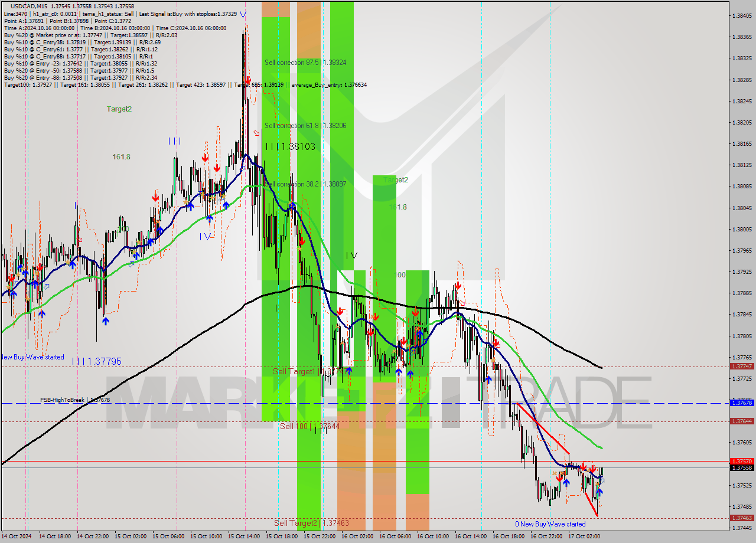Click the '16 Oct 22:00' time axis label
The height and width of the screenshot is (543, 756).
[x=548, y=537]
